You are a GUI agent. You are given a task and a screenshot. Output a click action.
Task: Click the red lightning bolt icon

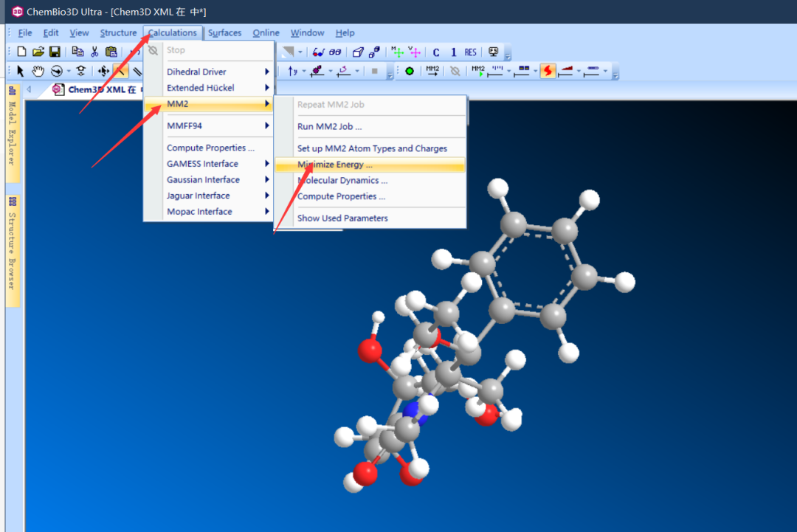548,71
